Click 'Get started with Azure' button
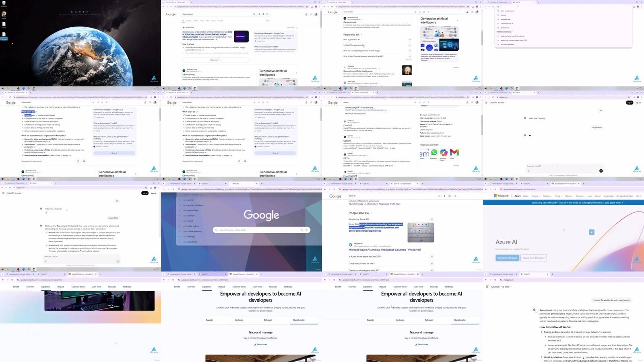 [507, 258]
